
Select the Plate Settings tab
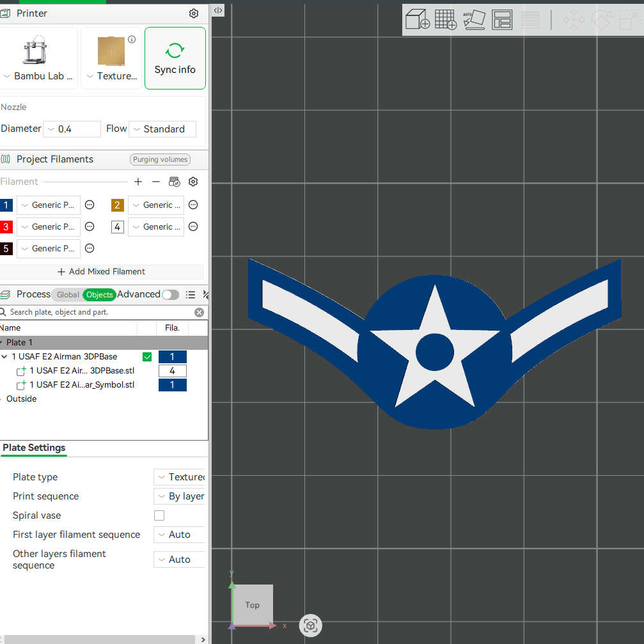tap(34, 448)
